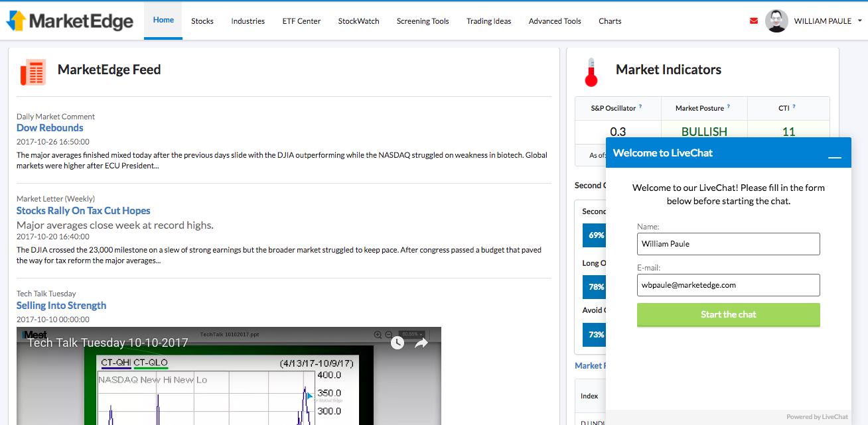Click the Market Letter (Weekly) label
This screenshot has height=425, width=868.
click(56, 199)
